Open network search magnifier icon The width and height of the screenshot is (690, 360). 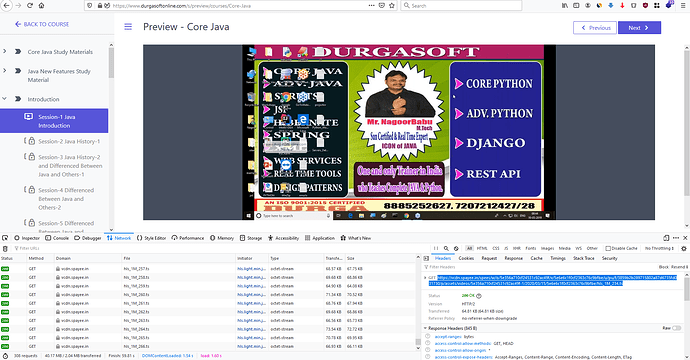click(446, 248)
